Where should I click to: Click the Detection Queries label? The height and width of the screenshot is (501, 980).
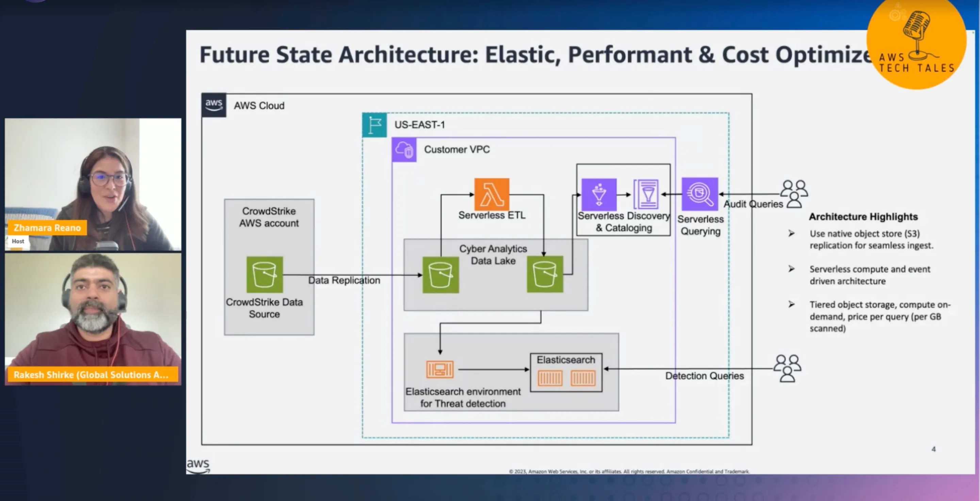tap(705, 375)
